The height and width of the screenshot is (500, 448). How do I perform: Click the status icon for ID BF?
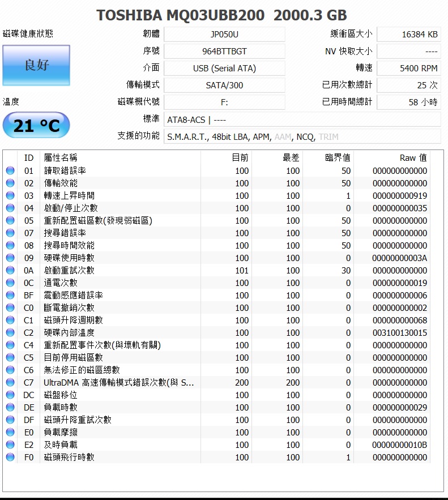coord(10,295)
